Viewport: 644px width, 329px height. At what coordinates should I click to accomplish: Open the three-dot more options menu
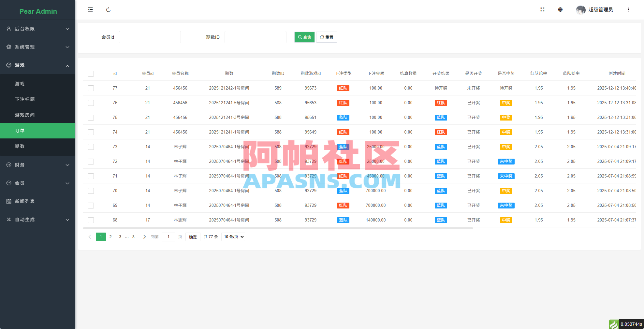[628, 10]
